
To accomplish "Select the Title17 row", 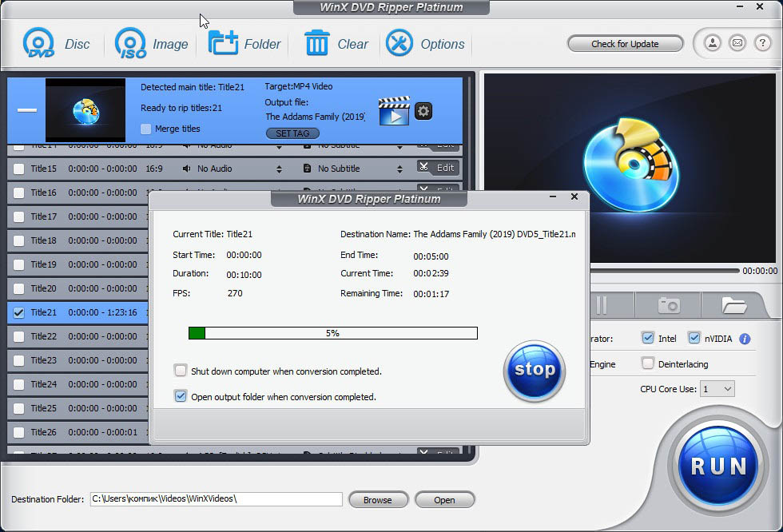I will pos(78,216).
